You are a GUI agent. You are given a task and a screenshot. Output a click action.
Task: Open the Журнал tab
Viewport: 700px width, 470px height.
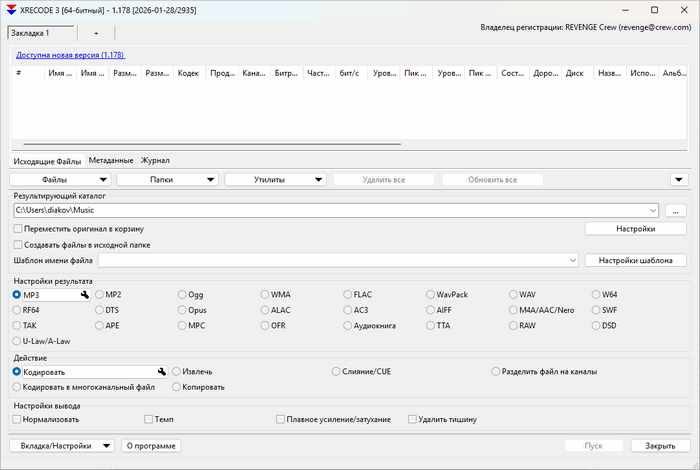[x=154, y=160]
